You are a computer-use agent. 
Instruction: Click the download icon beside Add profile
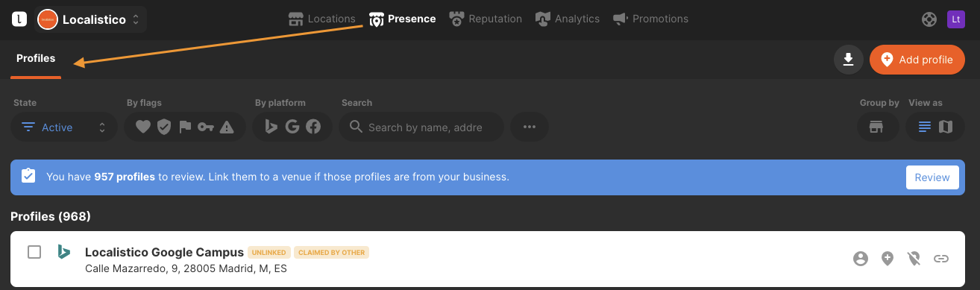tap(848, 60)
